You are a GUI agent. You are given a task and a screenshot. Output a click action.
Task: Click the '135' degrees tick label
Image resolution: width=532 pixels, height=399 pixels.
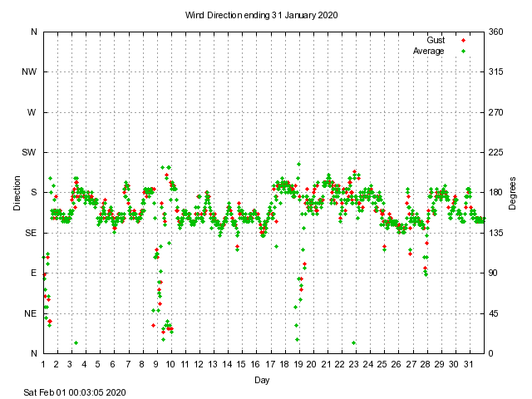coord(495,233)
